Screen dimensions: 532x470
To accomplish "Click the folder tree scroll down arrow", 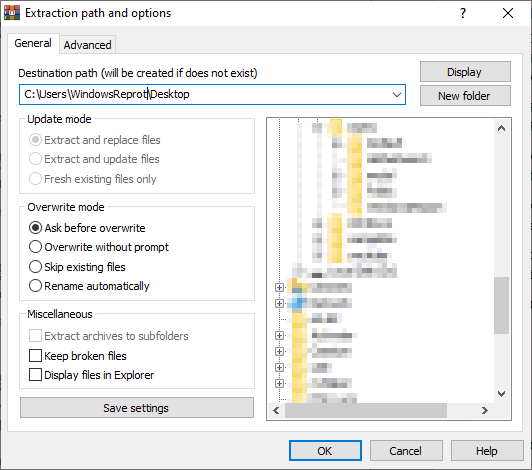I will coord(501,394).
